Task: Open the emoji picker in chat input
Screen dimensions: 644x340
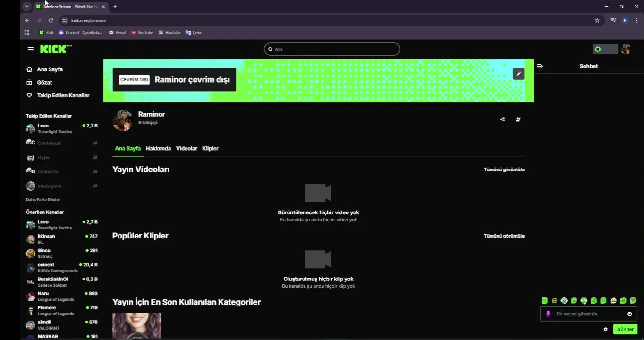Action: pyautogui.click(x=629, y=314)
